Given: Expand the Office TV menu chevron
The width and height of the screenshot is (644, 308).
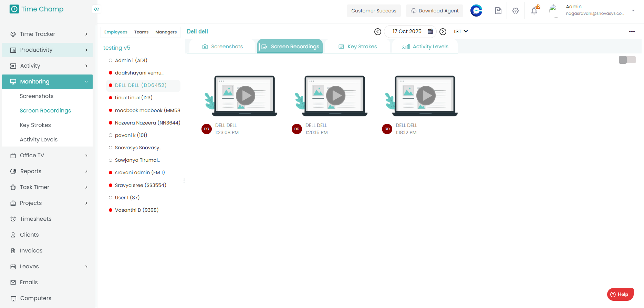Looking at the screenshot, I should pos(86,156).
